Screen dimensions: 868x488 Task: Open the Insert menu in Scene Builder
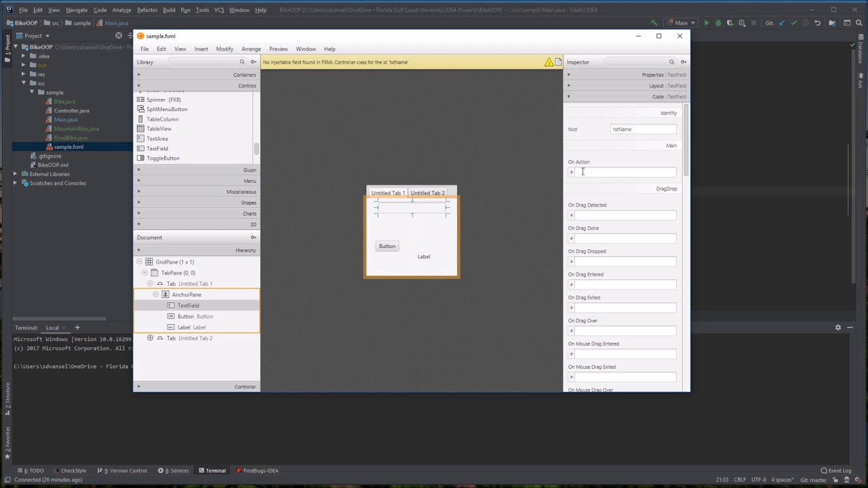201,49
